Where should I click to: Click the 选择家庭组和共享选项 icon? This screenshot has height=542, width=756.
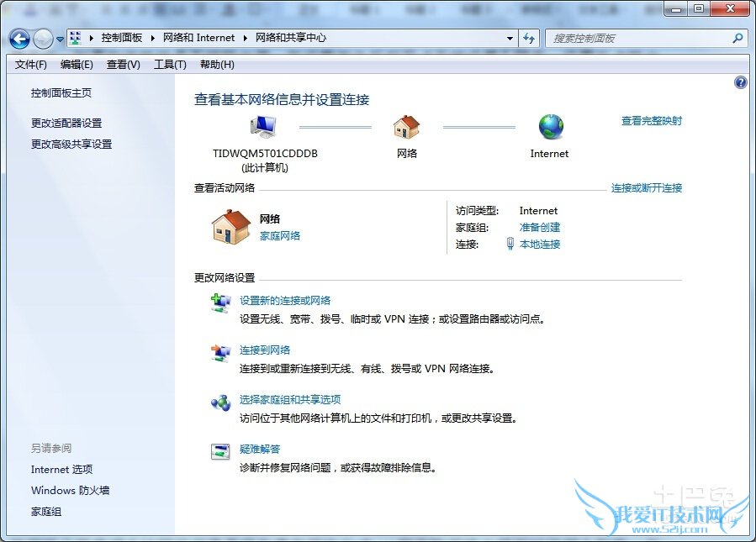(x=220, y=403)
